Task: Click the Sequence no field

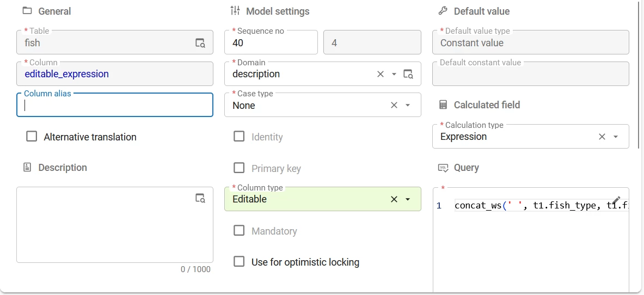Action: point(271,43)
